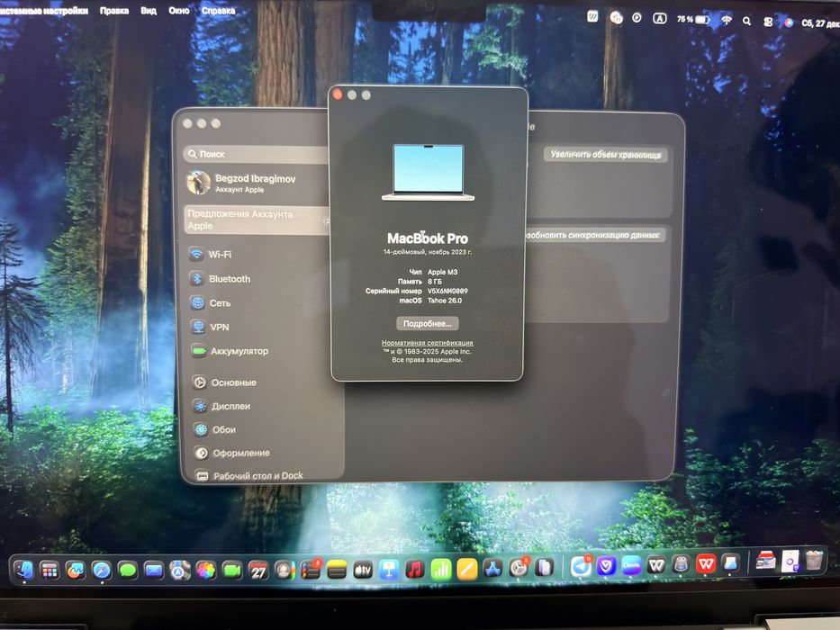Screen dimensions: 840x630
Task: Click Увеличить объем хранилища button
Action: pyautogui.click(x=605, y=155)
